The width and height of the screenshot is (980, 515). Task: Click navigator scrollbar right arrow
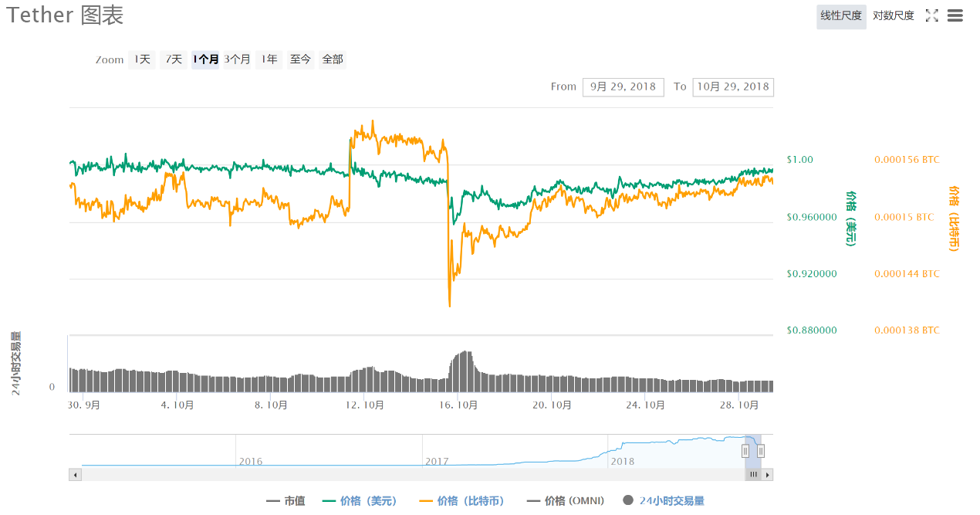pyautogui.click(x=767, y=475)
